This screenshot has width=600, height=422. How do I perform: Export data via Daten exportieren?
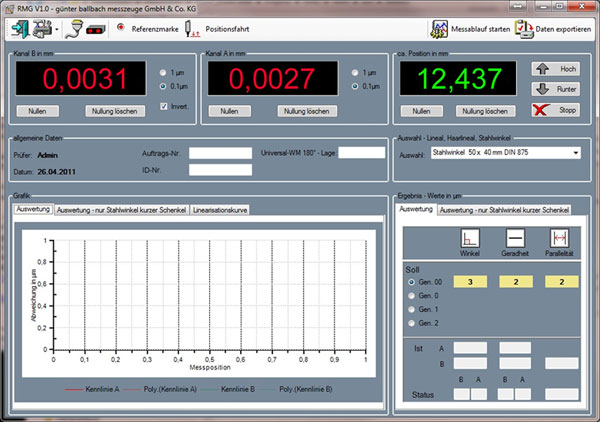556,29
